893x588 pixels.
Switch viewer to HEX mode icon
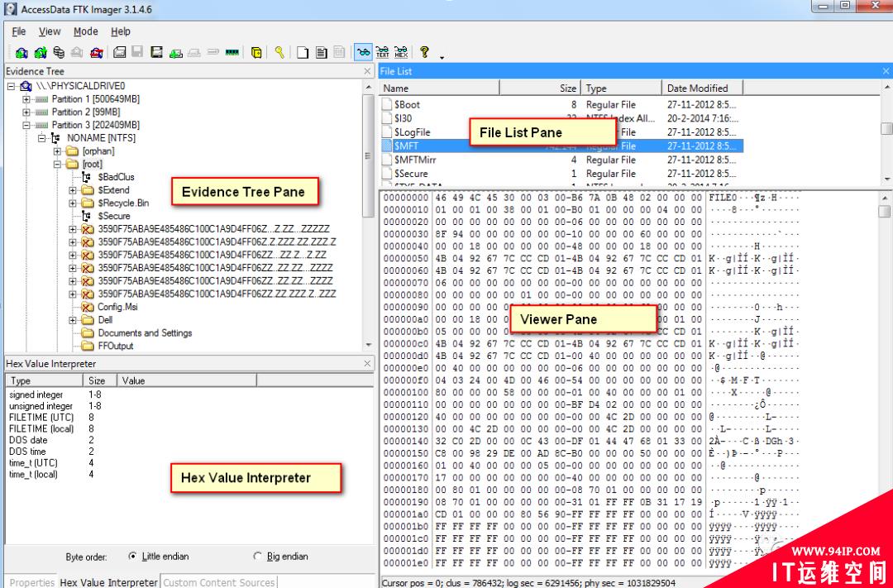tap(401, 52)
